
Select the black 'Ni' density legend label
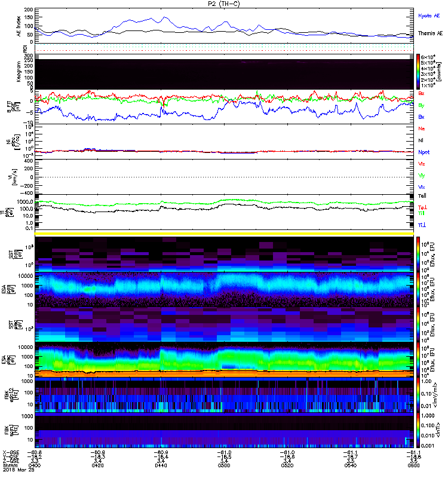[421, 140]
